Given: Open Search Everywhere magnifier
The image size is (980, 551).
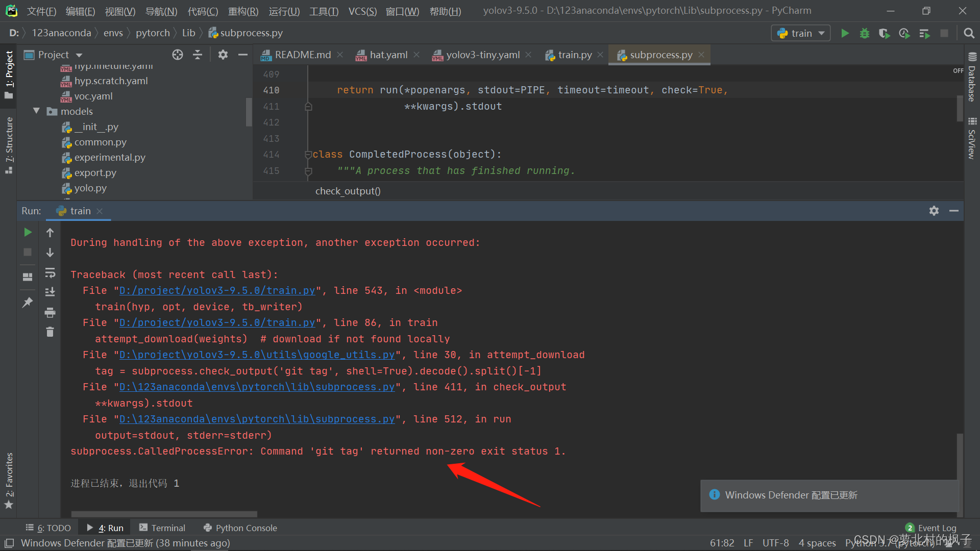Looking at the screenshot, I should (x=969, y=33).
